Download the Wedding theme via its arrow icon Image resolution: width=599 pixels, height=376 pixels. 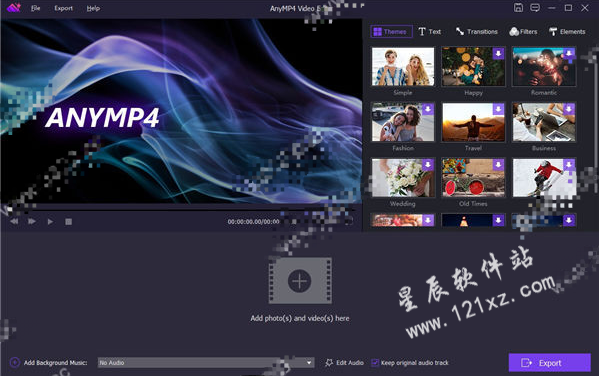[428, 165]
